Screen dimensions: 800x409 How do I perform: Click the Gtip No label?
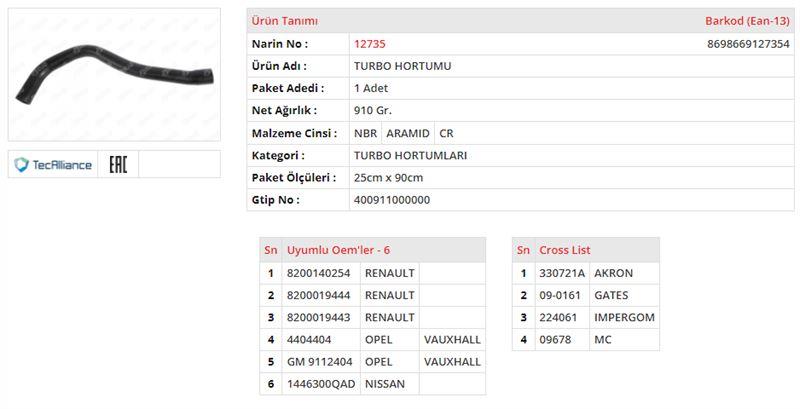[276, 200]
